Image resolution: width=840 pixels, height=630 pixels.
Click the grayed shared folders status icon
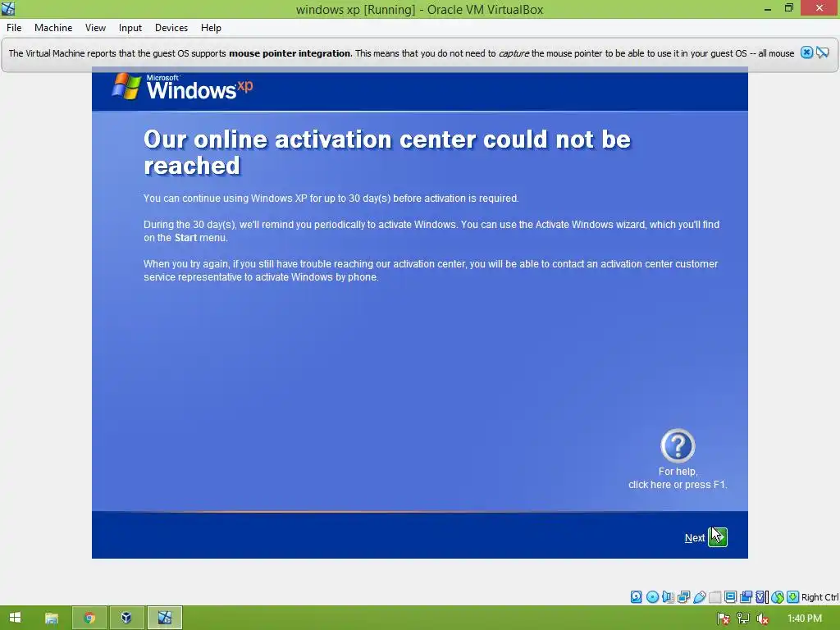(x=714, y=597)
